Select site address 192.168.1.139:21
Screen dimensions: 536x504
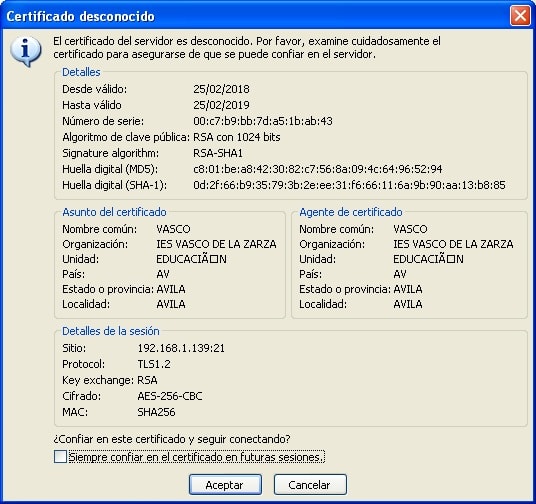(x=181, y=348)
